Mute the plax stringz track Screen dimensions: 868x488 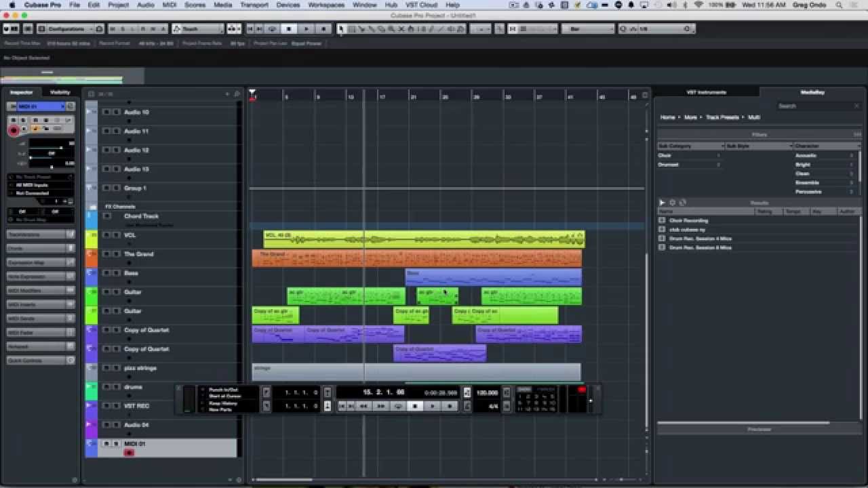106,368
